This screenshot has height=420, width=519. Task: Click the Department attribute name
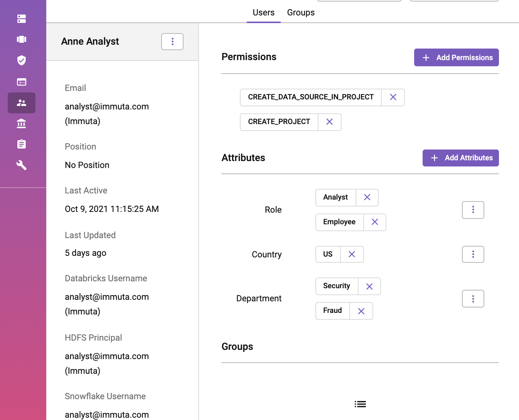point(259,298)
